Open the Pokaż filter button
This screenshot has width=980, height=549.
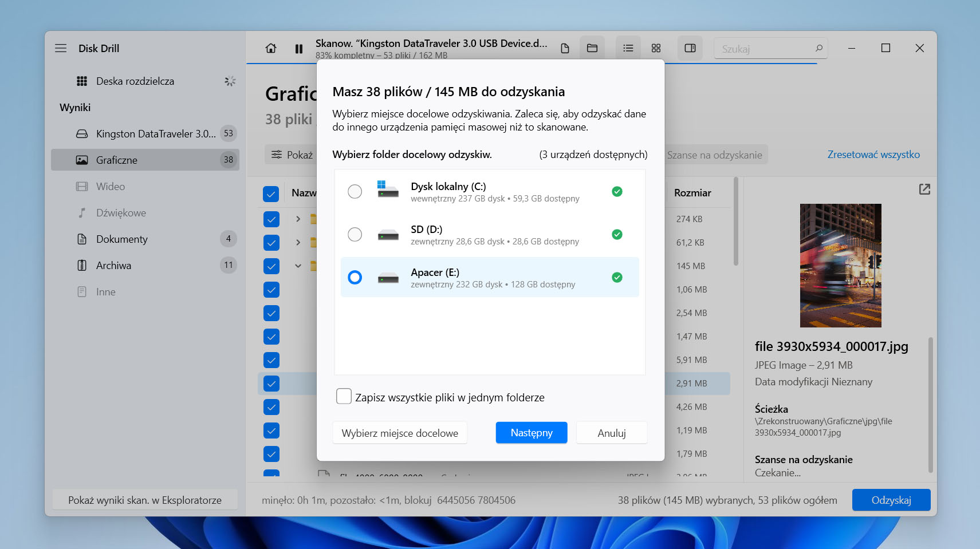coord(292,155)
